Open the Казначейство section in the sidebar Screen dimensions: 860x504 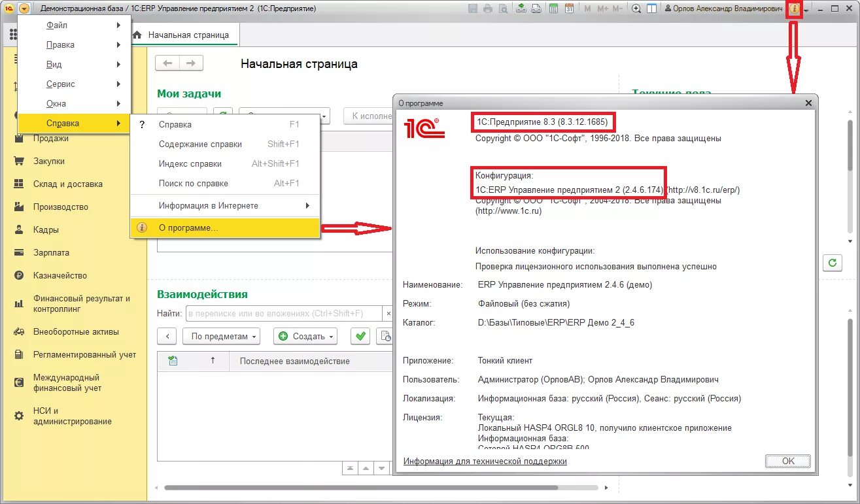click(60, 276)
